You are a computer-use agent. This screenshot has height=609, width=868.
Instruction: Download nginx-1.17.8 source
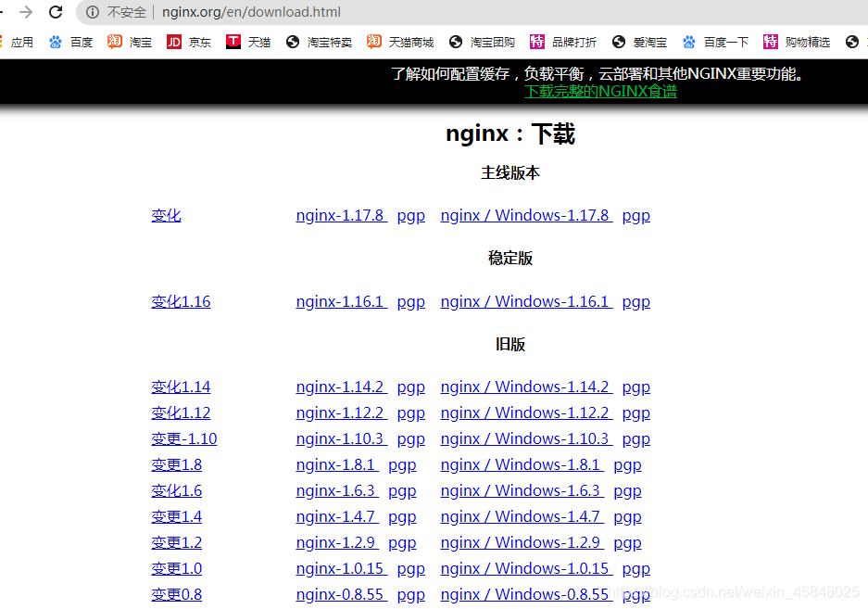[341, 216]
